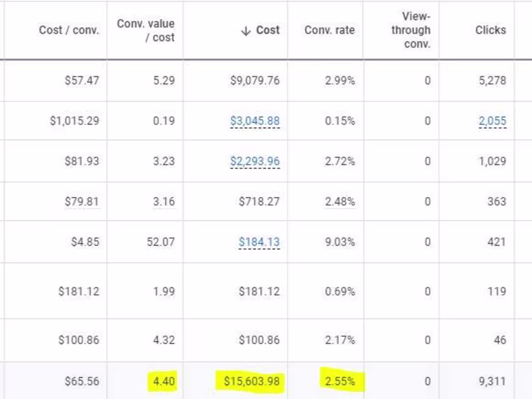Viewport: 532px width, 399px height.
Task: Select the 52.07 conv. value / cost cell
Action: click(x=160, y=242)
